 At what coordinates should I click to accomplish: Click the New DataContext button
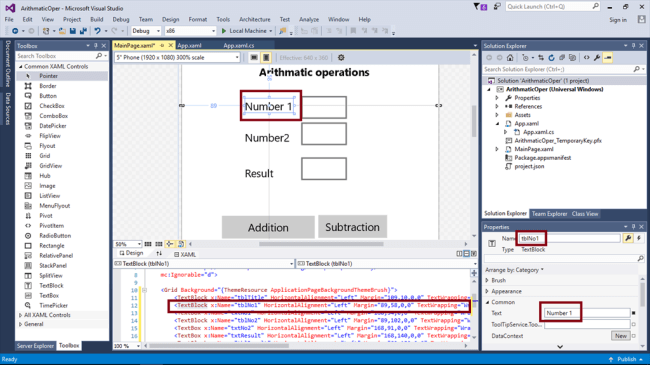pyautogui.click(x=621, y=336)
